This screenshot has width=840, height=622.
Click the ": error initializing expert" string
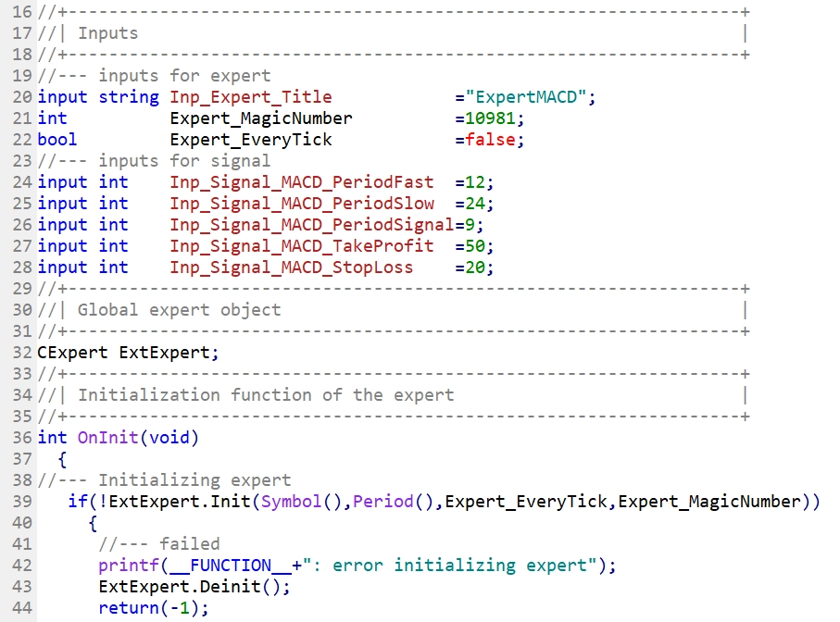pyautogui.click(x=449, y=566)
